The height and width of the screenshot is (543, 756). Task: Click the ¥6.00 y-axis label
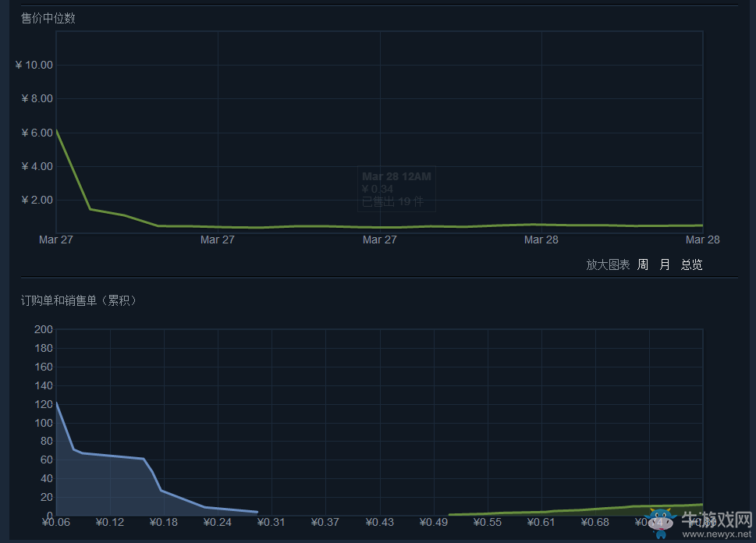[x=37, y=133]
